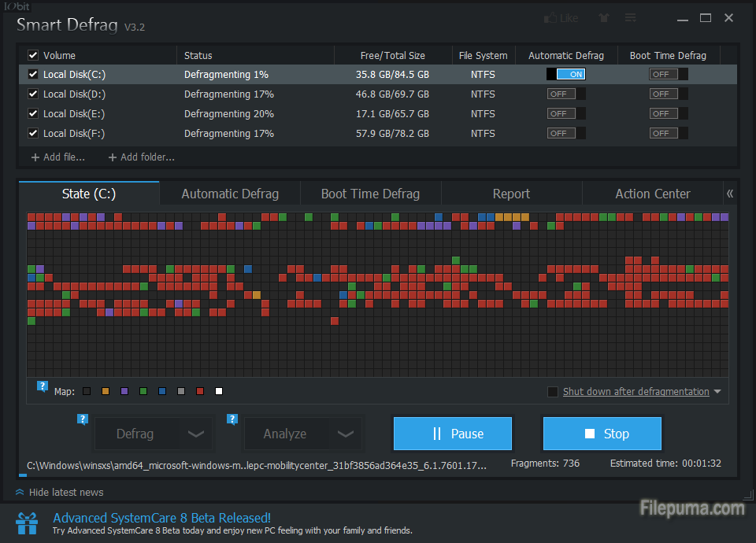This screenshot has height=543, width=756.
Task: Uncheck the Local Disk(E:) checkbox
Action: tap(33, 114)
